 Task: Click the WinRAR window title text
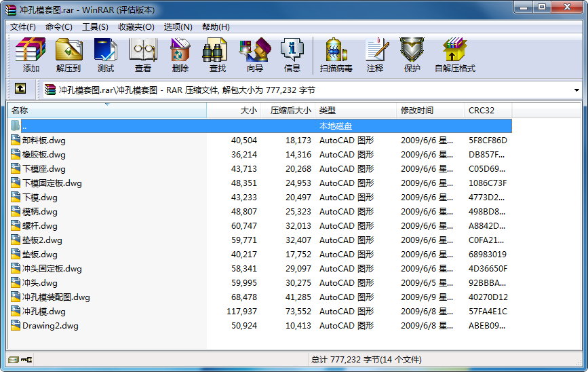coord(87,10)
